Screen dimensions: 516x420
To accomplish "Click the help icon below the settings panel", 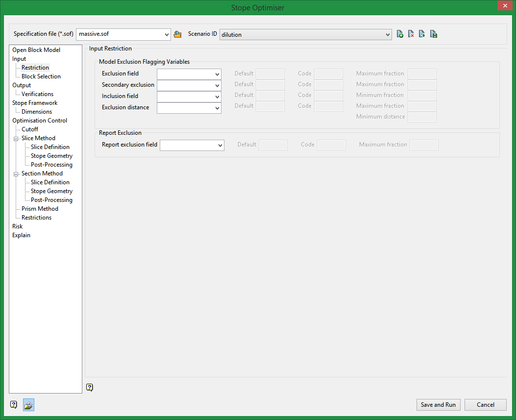I will tap(89, 388).
